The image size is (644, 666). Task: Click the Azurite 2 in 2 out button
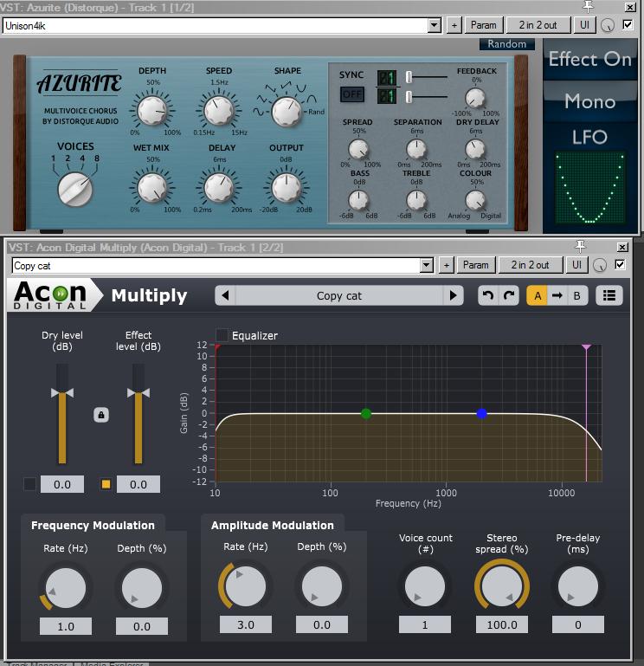click(x=538, y=25)
